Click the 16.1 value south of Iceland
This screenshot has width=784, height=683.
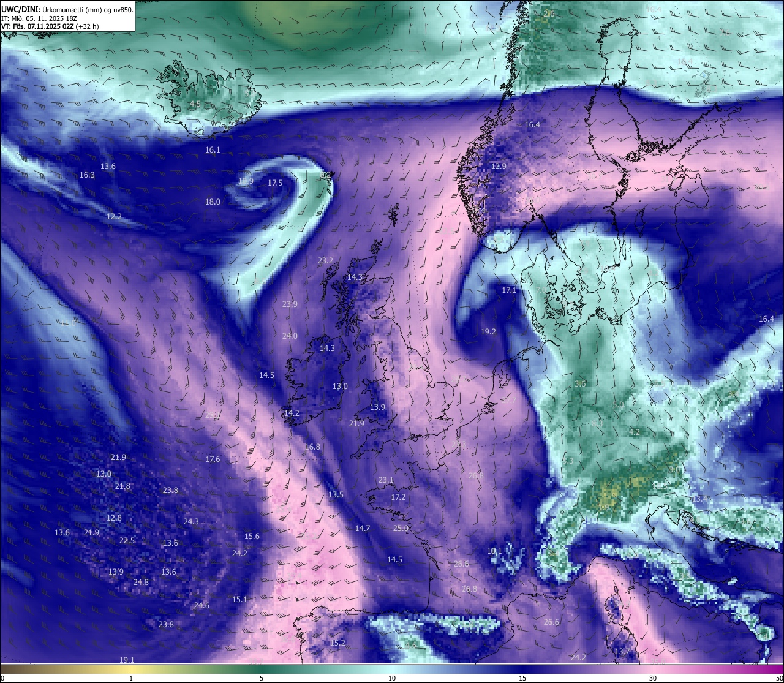pyautogui.click(x=213, y=149)
